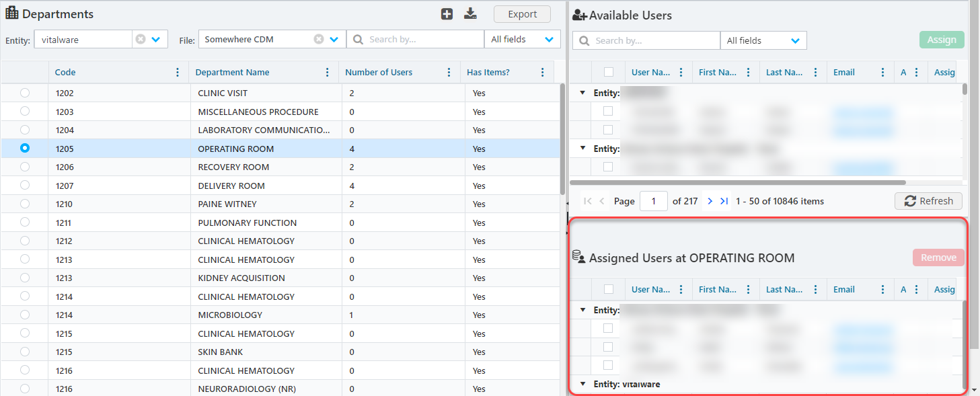Select the 1202 CLINIC VISIT radio button
This screenshot has height=396, width=980.
tap(25, 93)
